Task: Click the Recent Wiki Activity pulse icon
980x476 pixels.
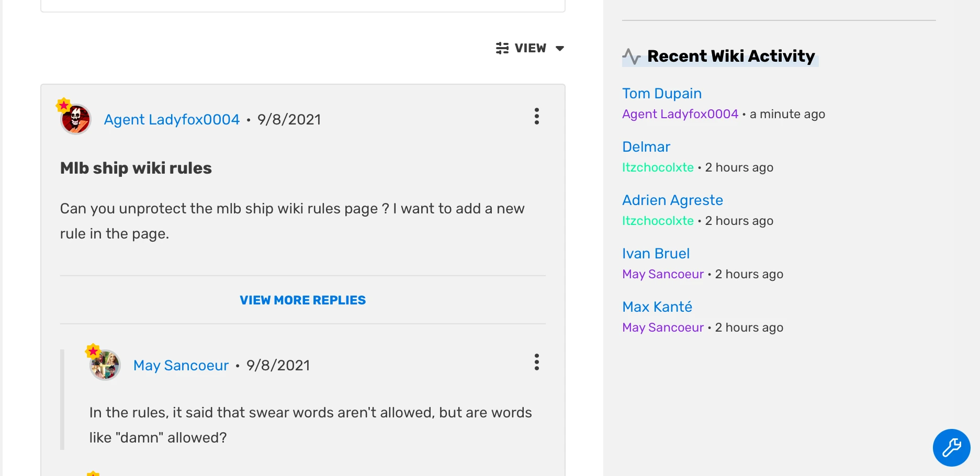Action: pyautogui.click(x=632, y=56)
